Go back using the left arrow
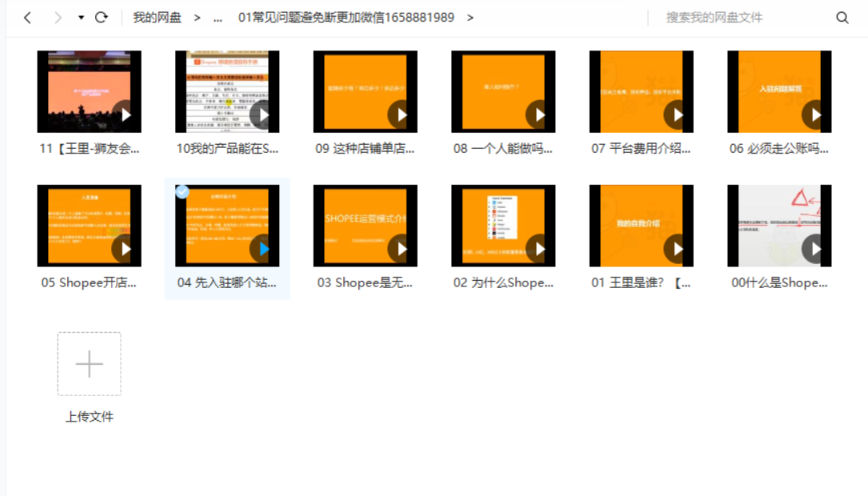 (27, 18)
